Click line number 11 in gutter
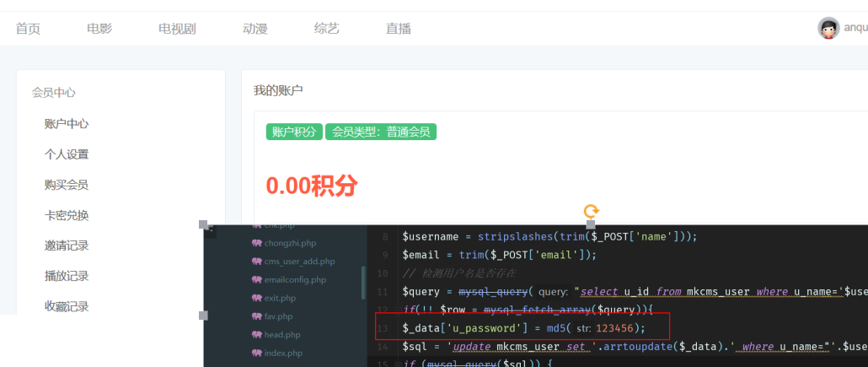The image size is (868, 367). (383, 292)
